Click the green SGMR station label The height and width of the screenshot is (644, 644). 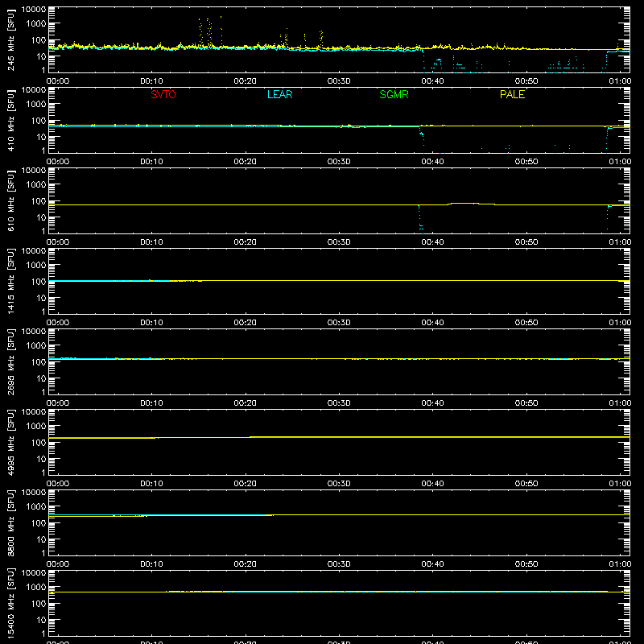[x=394, y=94]
